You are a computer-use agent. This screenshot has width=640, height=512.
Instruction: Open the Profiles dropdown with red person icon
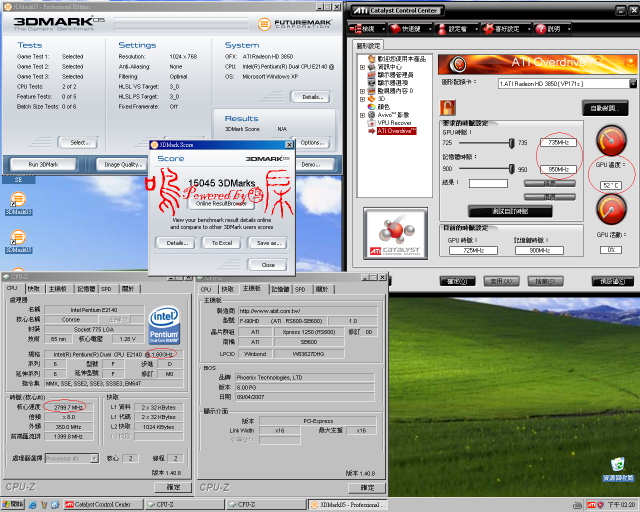coord(457,29)
